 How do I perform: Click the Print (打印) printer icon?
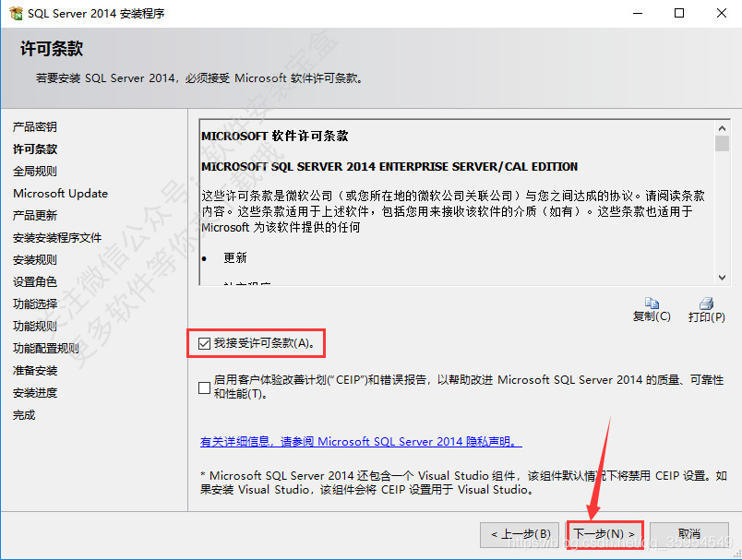click(706, 303)
